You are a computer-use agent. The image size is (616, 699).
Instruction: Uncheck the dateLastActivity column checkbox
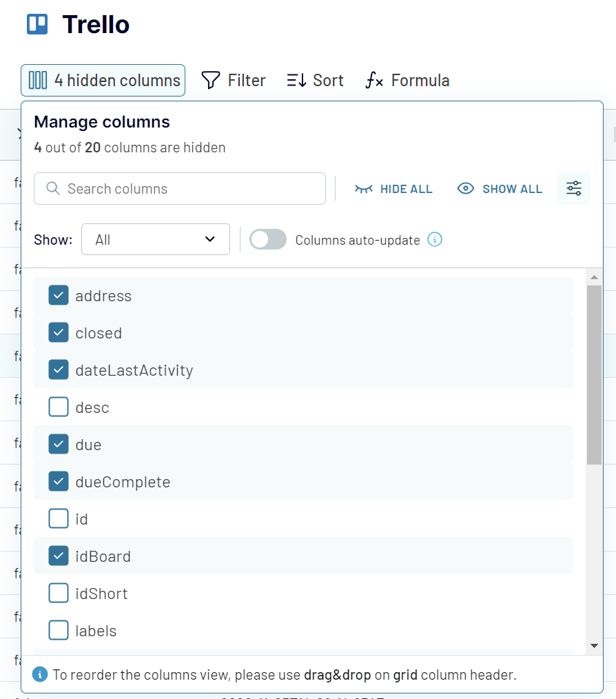click(59, 369)
